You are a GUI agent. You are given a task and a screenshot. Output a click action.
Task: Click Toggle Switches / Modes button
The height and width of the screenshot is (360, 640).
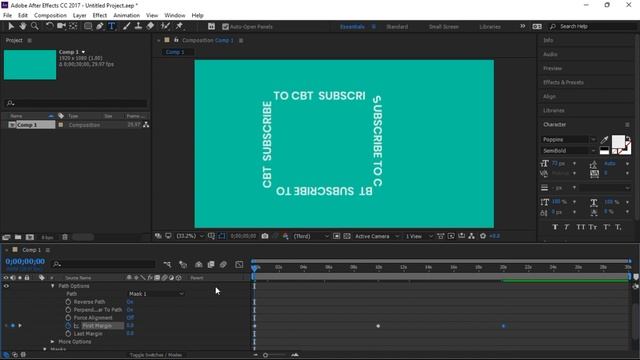[x=156, y=355]
